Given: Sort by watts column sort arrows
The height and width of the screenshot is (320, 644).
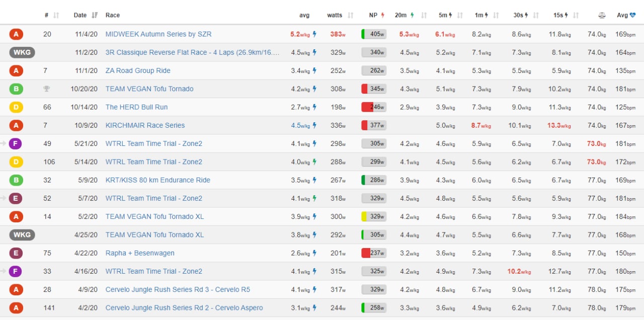Looking at the screenshot, I should point(351,15).
